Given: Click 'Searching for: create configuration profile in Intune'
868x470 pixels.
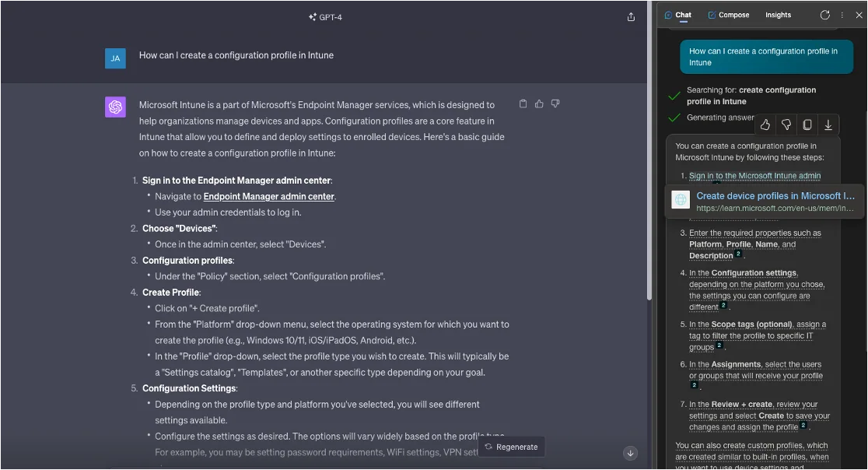Looking at the screenshot, I should pos(751,96).
